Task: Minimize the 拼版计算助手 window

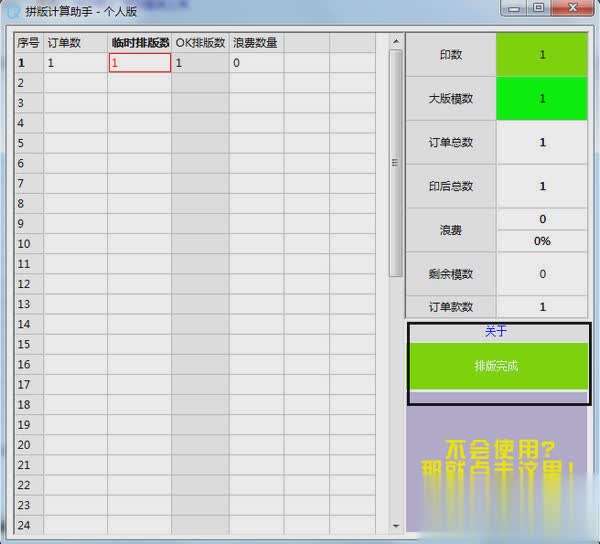Action: (516, 8)
